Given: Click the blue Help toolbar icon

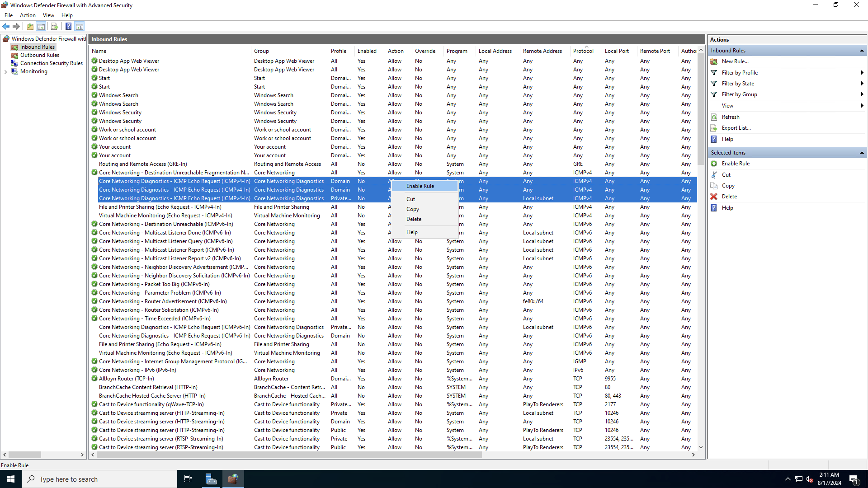Looking at the screenshot, I should pos(68,27).
